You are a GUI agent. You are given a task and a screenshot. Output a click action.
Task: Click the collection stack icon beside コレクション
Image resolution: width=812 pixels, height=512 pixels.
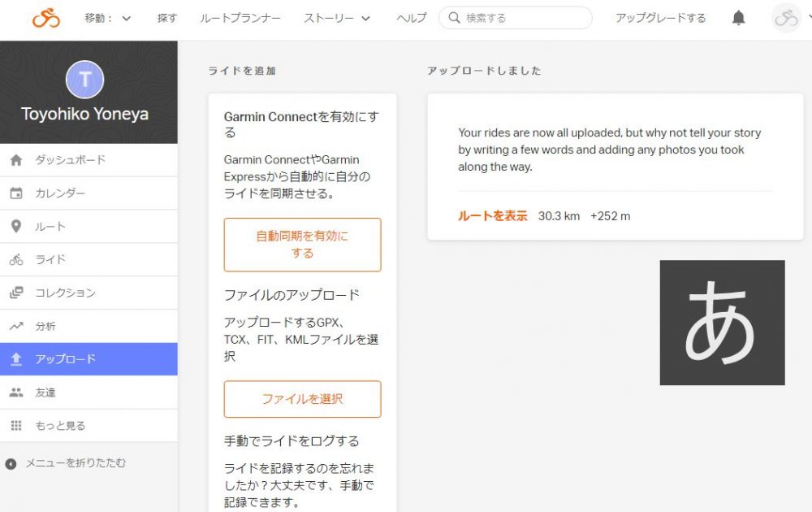pyautogui.click(x=16, y=293)
